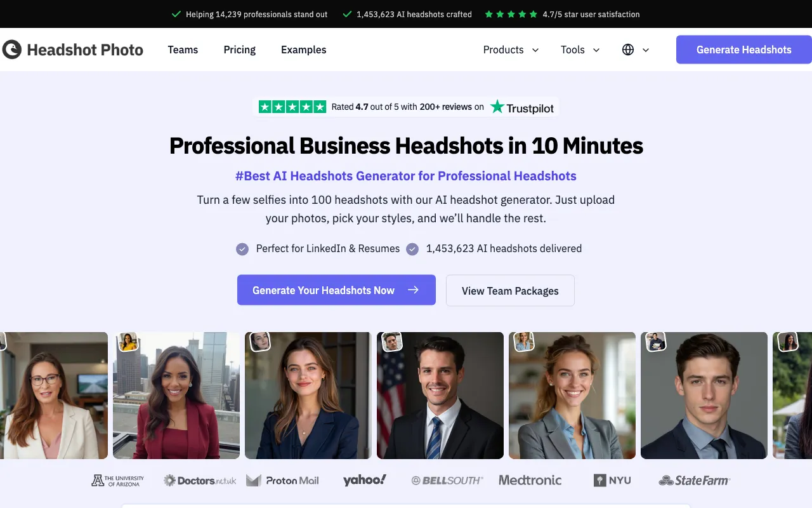Select headshot of woman in red blazer
Viewport: 812px width, 508px height.
coord(176,396)
